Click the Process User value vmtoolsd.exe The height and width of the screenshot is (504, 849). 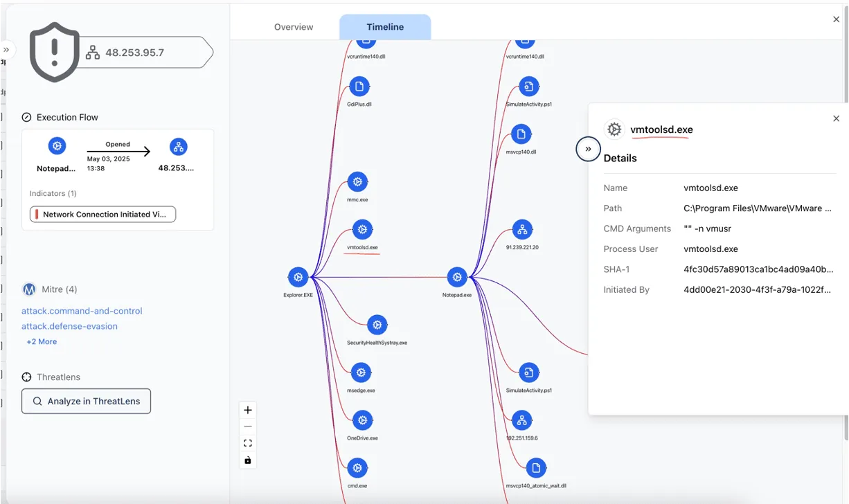(711, 249)
